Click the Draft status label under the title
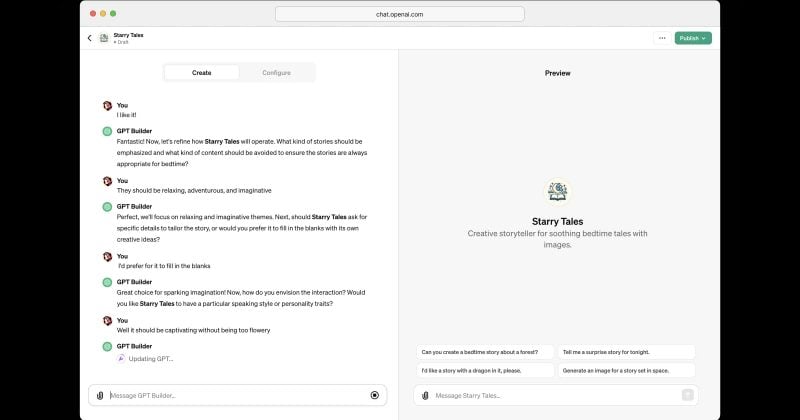 [121, 42]
